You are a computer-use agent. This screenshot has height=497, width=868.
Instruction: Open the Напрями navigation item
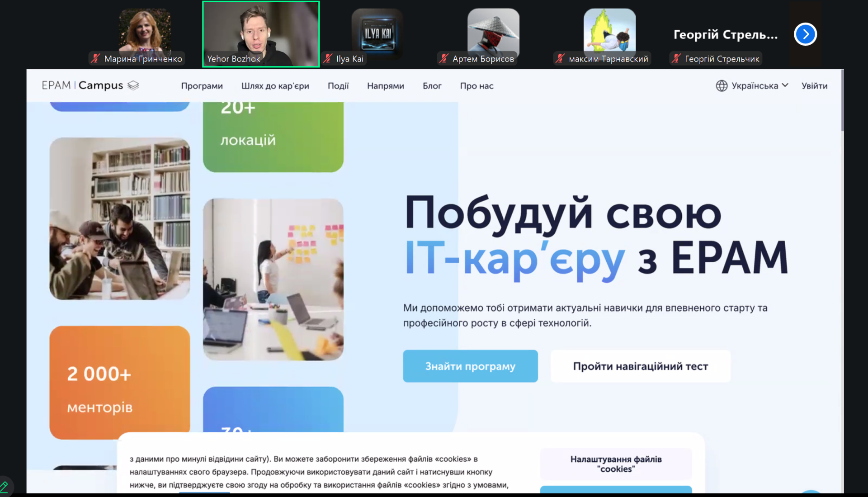pyautogui.click(x=385, y=86)
